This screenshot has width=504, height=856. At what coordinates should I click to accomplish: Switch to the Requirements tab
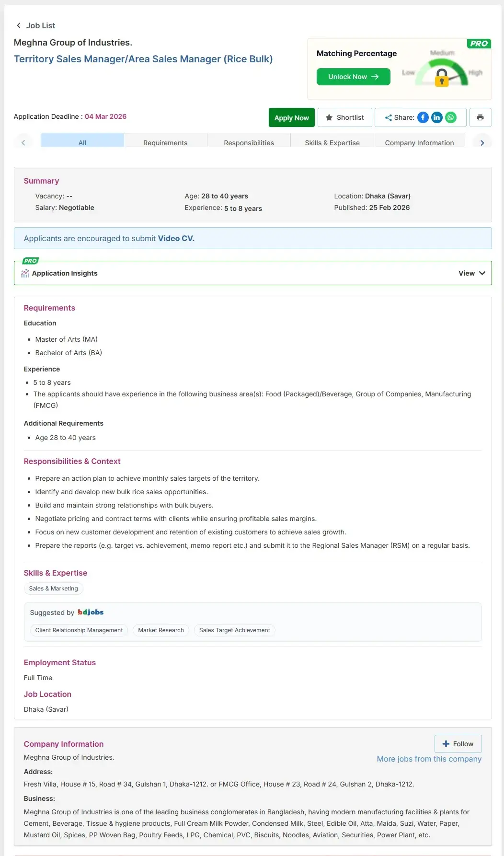(x=165, y=142)
